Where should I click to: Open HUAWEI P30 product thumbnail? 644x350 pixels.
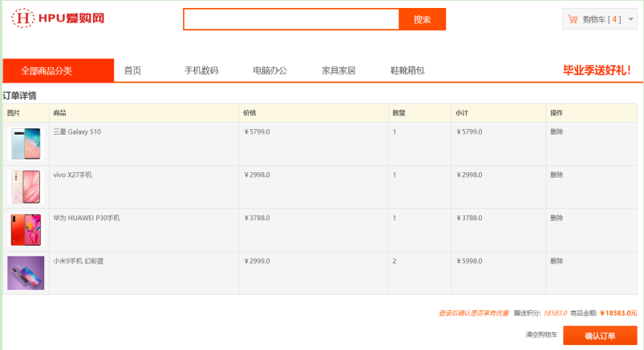click(x=26, y=230)
